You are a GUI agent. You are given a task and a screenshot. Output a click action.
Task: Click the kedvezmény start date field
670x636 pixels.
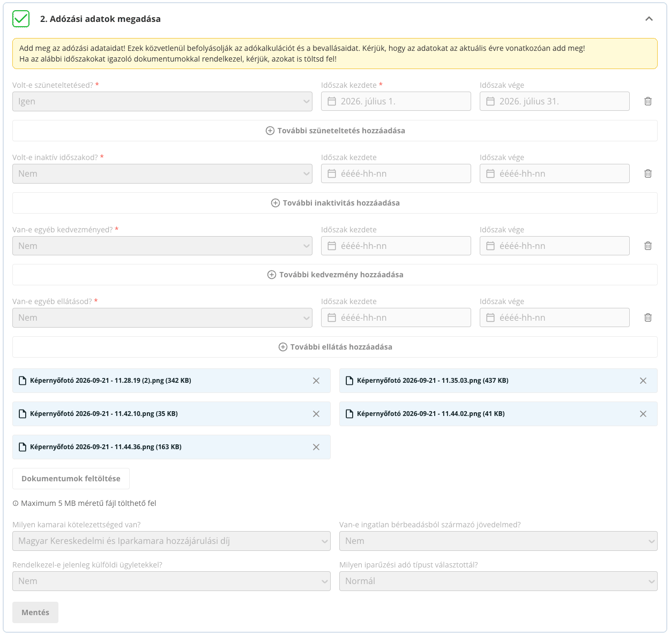(396, 246)
